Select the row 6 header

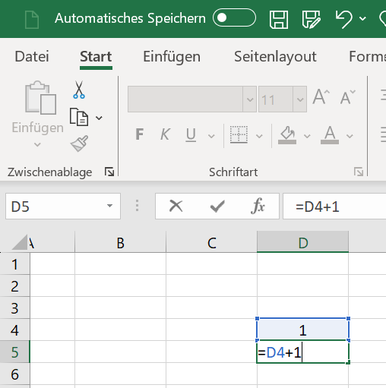[x=15, y=374]
